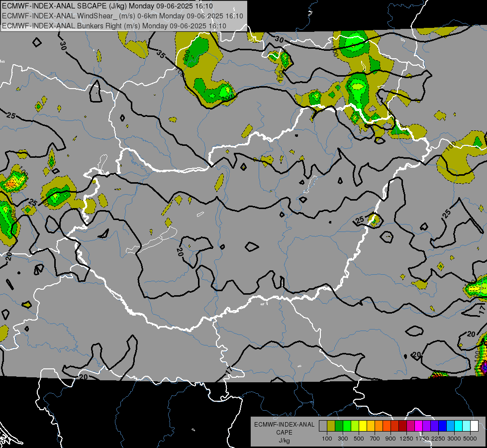487x448 pixels.
Task: Select the bright green legend swatch
Action: point(347,426)
